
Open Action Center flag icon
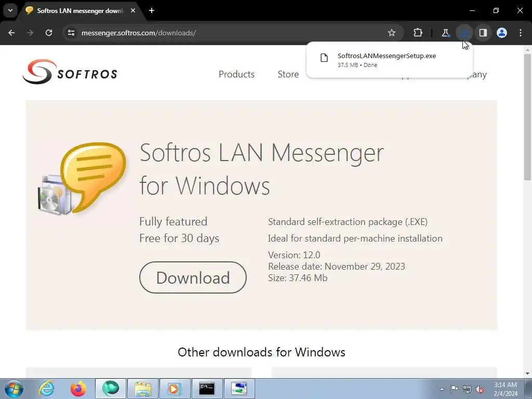click(x=454, y=389)
